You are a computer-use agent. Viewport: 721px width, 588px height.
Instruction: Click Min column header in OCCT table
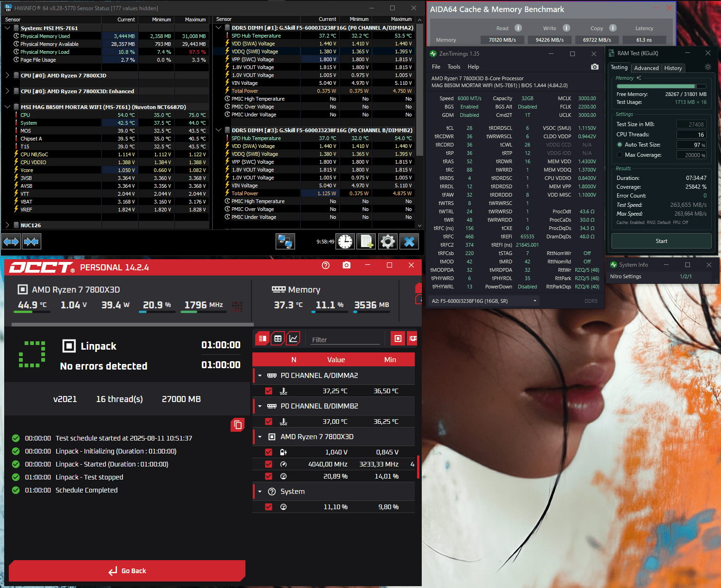[x=390, y=360]
